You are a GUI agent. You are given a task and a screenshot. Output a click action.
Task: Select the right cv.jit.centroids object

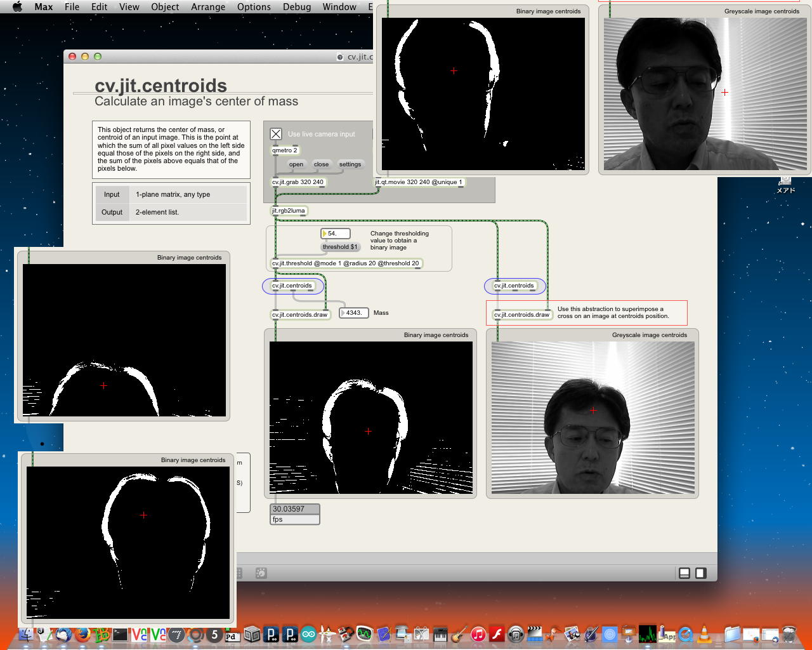click(514, 286)
